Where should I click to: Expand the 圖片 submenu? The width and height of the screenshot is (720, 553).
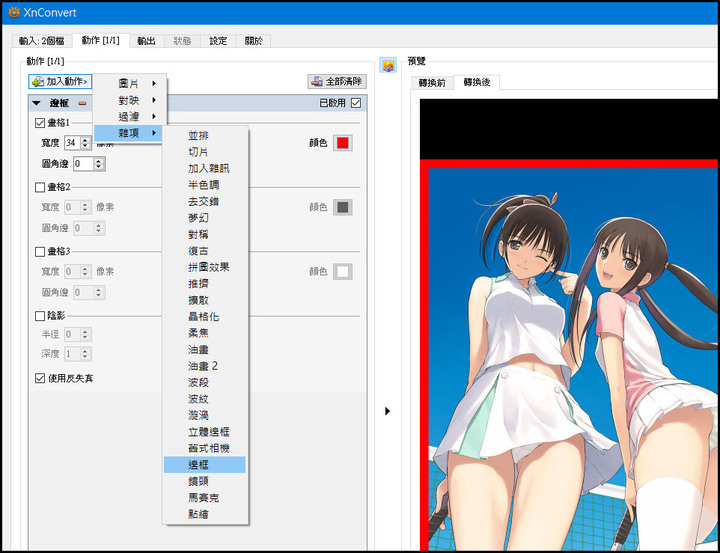coord(129,84)
